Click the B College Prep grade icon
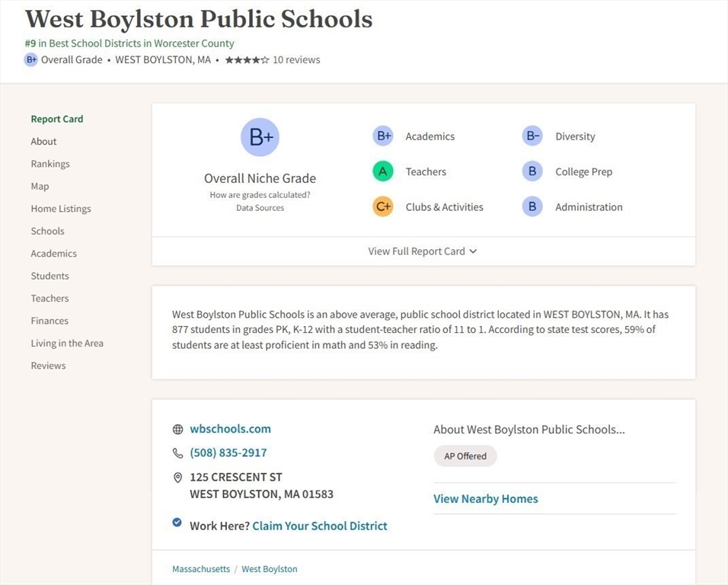Screen dimensions: 728x585 tap(532, 171)
